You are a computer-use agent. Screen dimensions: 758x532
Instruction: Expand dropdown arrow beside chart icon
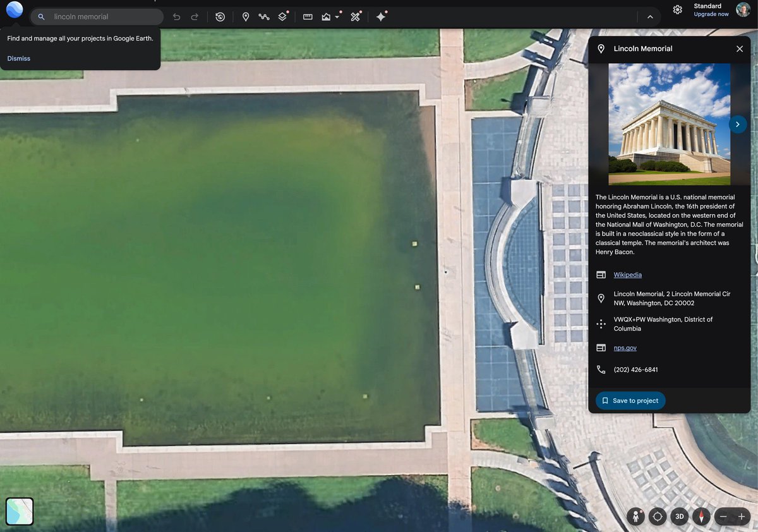point(337,17)
